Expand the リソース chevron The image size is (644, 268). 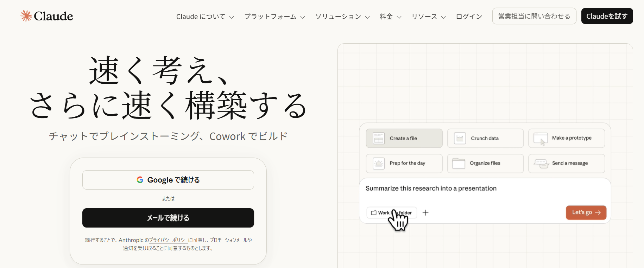443,17
